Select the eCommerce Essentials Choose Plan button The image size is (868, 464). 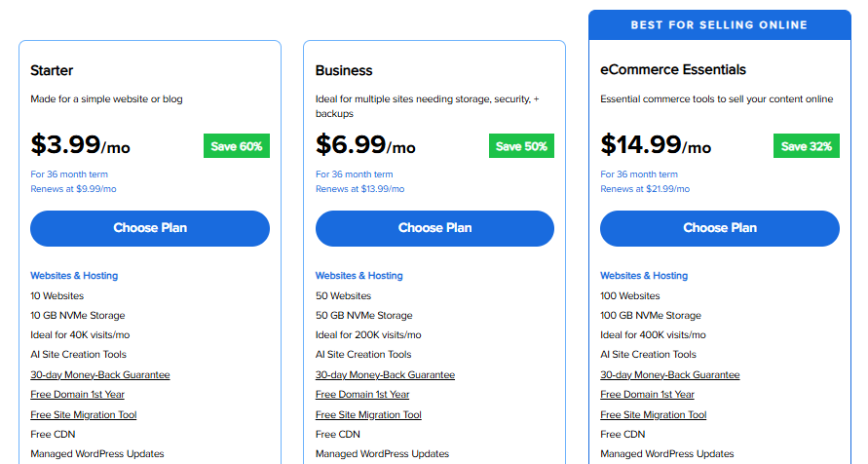719,228
